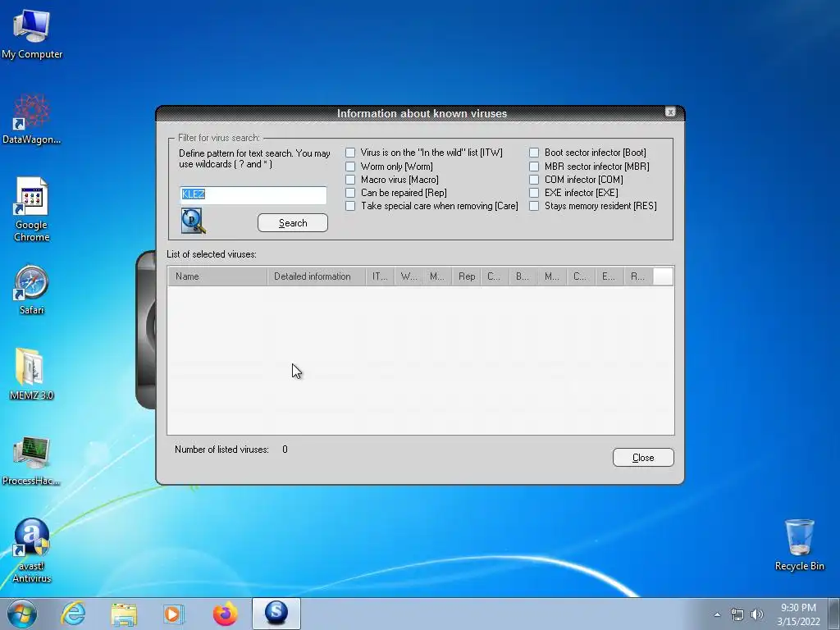This screenshot has width=840, height=630.
Task: Check the Worm only [Worm] filter
Action: pos(350,167)
